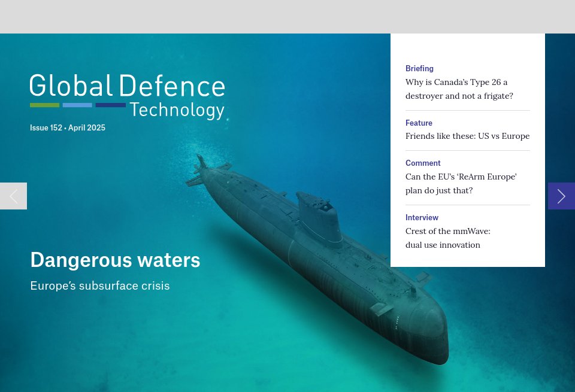Select the Comment section heading
Screen dimensions: 575x392
pos(423,163)
